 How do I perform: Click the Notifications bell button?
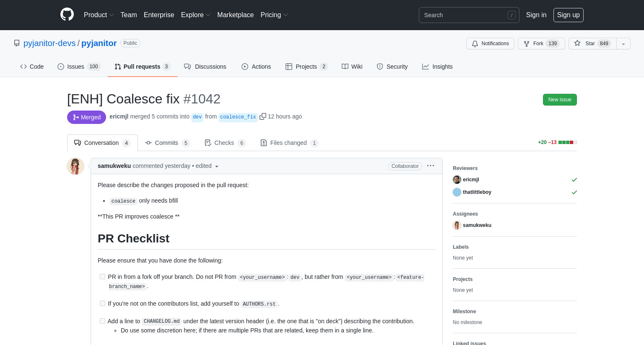point(490,44)
